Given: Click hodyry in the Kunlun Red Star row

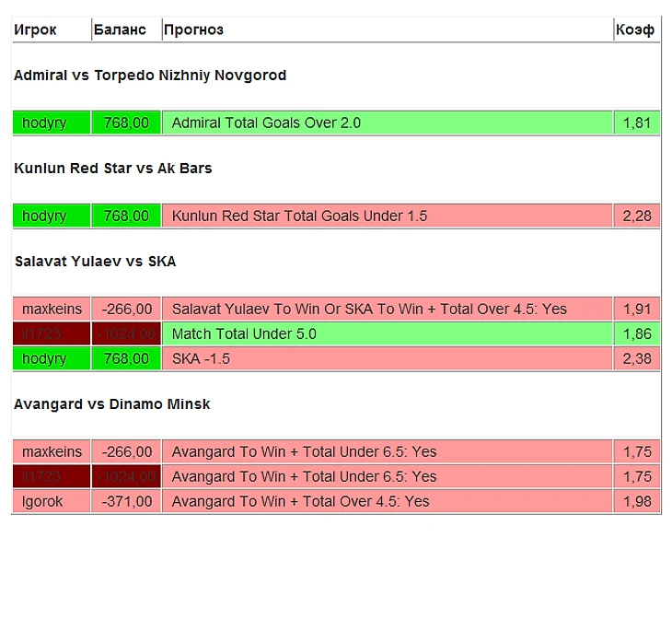Looking at the screenshot, I should click(52, 216).
